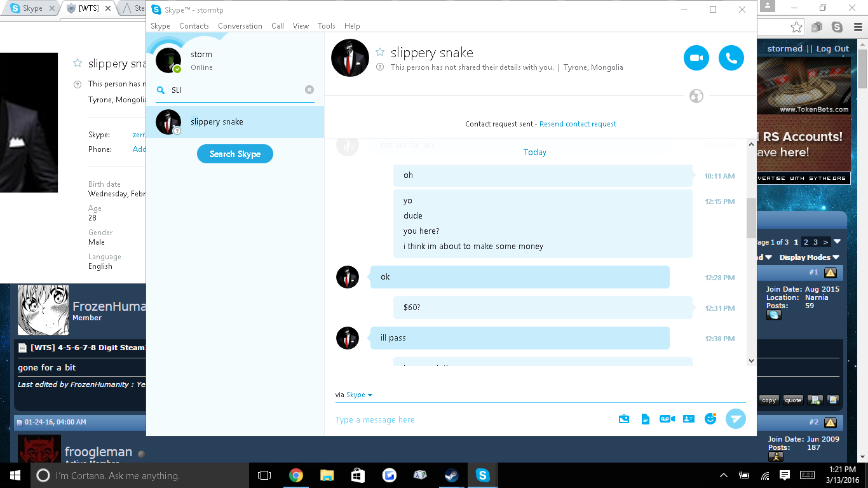Image resolution: width=868 pixels, height=488 pixels.
Task: Expand the 'via Skype' dropdown
Action: [359, 395]
